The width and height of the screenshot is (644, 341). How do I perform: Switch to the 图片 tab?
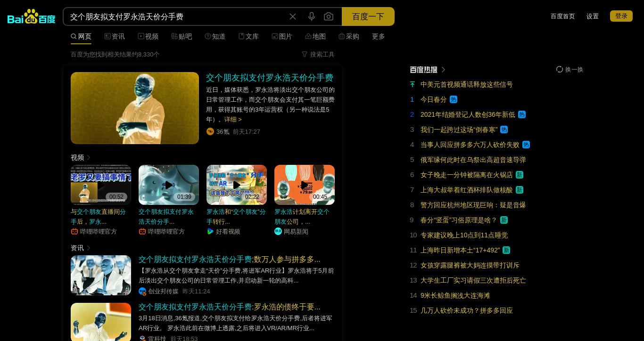pyautogui.click(x=282, y=36)
